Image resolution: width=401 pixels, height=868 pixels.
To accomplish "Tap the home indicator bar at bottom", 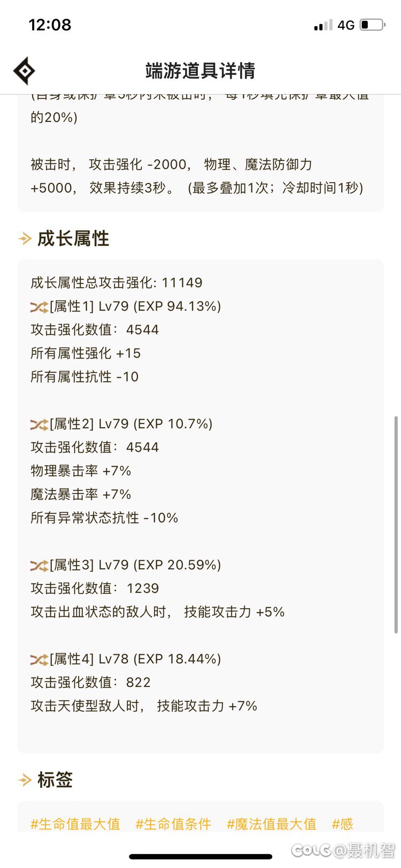I will point(200,857).
